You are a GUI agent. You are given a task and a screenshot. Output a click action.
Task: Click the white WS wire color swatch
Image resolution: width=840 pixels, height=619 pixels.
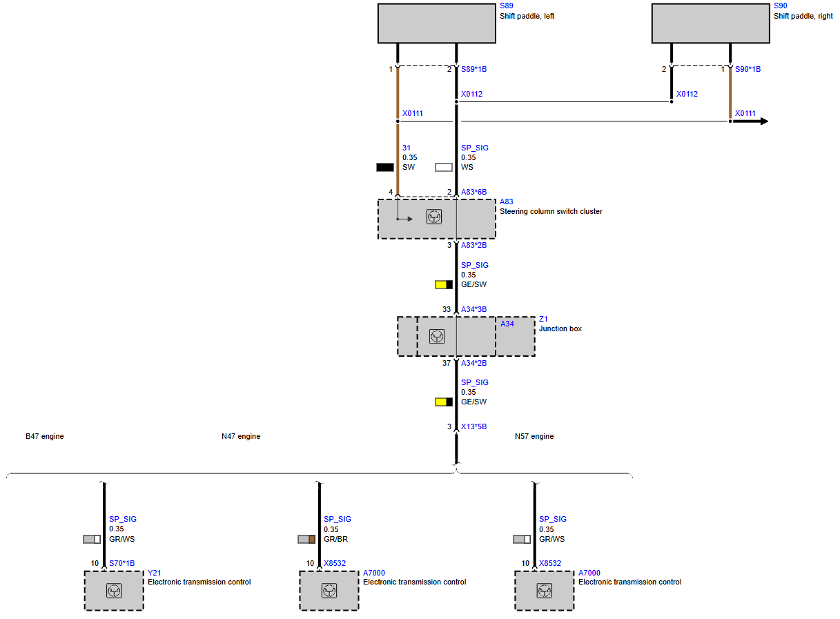point(444,167)
